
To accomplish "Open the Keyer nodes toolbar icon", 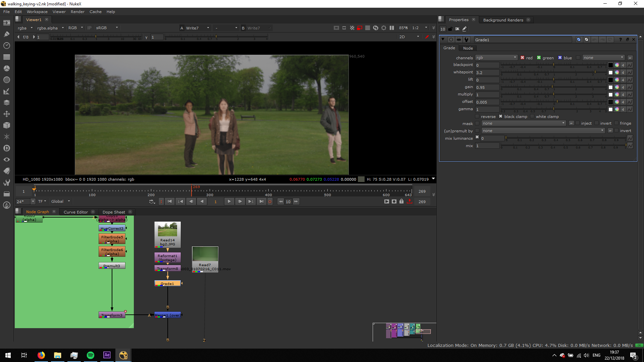I will [6, 91].
